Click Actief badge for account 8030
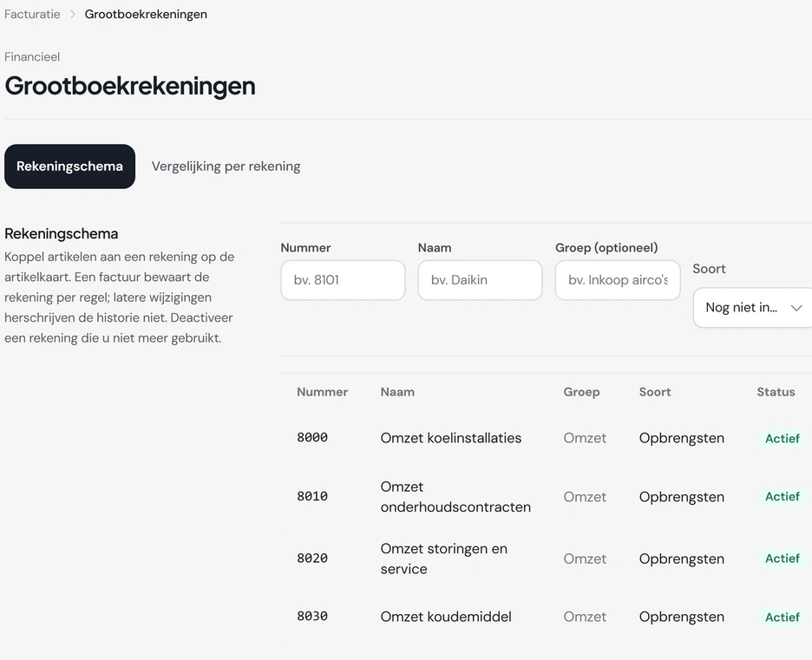Screen dimensions: 812x660 coord(782,617)
